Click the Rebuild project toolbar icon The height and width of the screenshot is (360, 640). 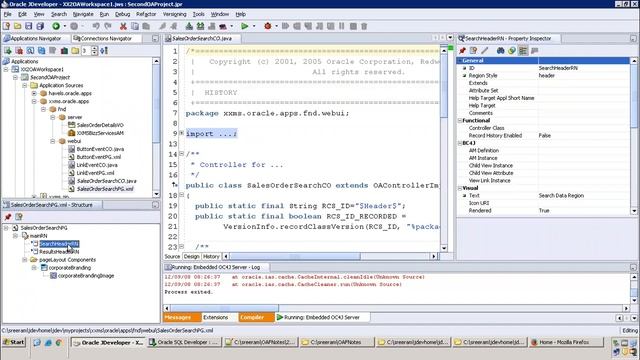pyautogui.click(x=200, y=26)
